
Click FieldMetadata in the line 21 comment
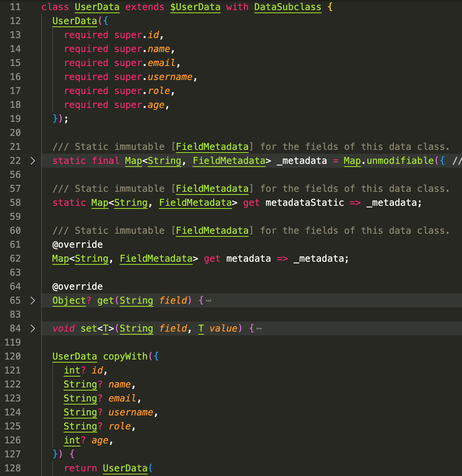pyautogui.click(x=212, y=147)
